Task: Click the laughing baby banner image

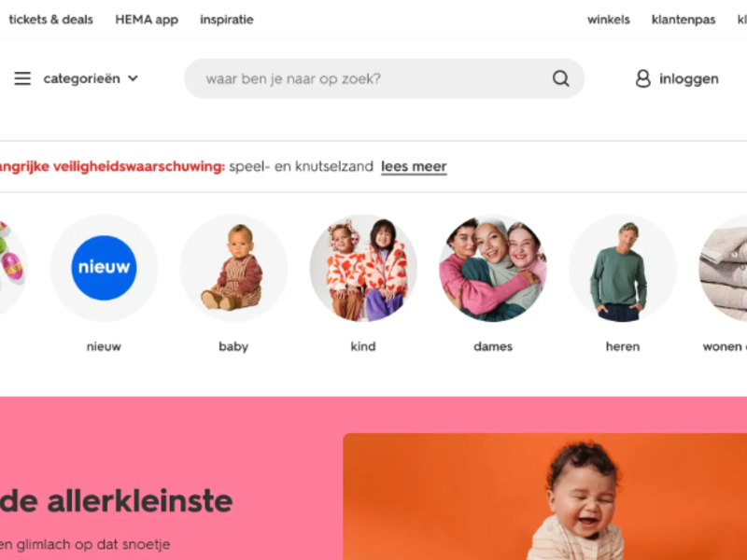Action: 545,497
